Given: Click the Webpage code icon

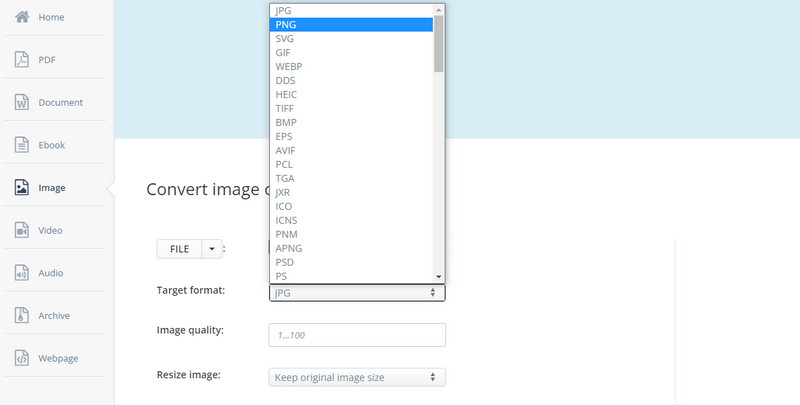Looking at the screenshot, I should (x=21, y=358).
